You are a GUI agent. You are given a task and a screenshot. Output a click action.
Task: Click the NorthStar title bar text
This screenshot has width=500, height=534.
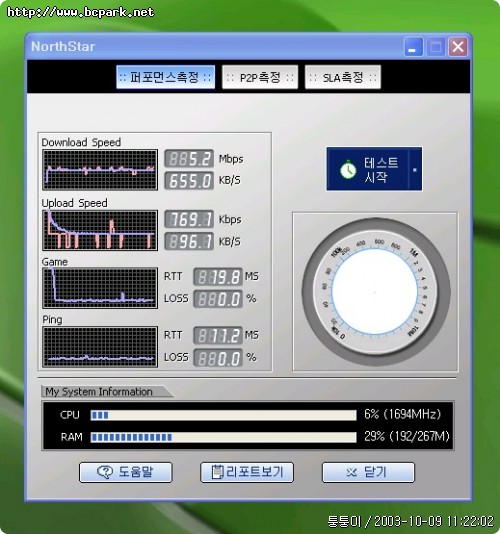click(x=63, y=47)
